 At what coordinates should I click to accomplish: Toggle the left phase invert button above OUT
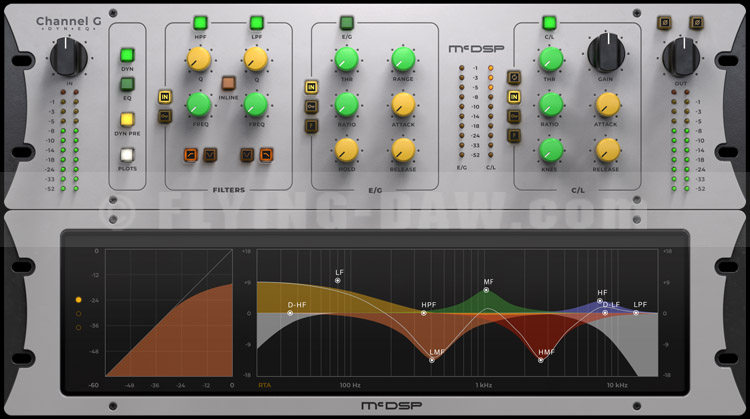coord(664,22)
